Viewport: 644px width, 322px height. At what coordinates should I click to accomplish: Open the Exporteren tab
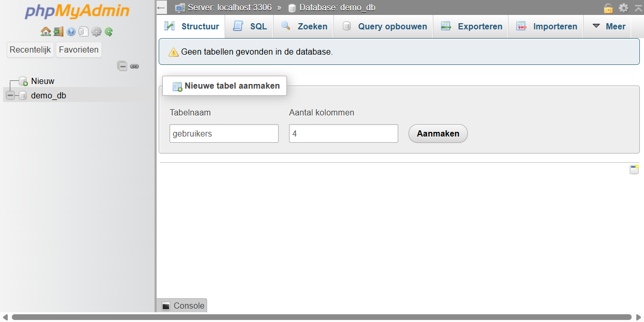click(471, 26)
